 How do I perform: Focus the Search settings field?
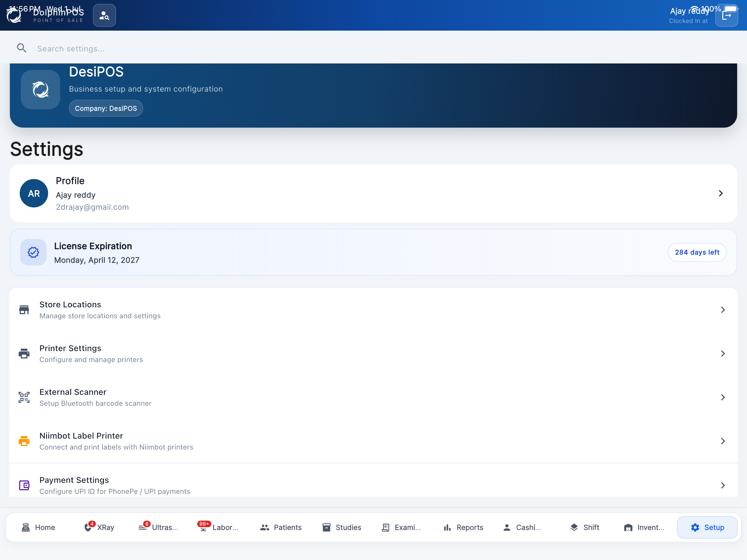point(373,49)
